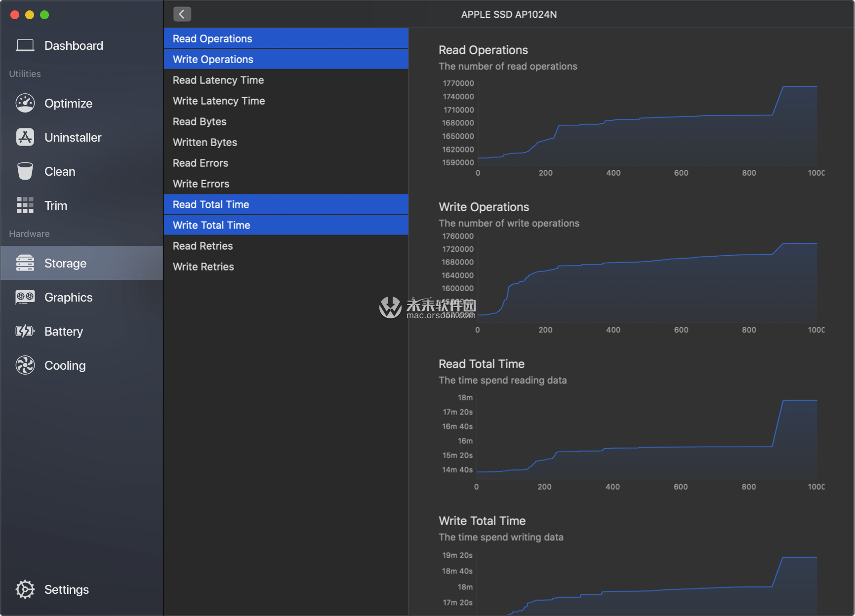Switch to the Uninstaller page
Image resolution: width=855 pixels, height=616 pixels.
[73, 137]
